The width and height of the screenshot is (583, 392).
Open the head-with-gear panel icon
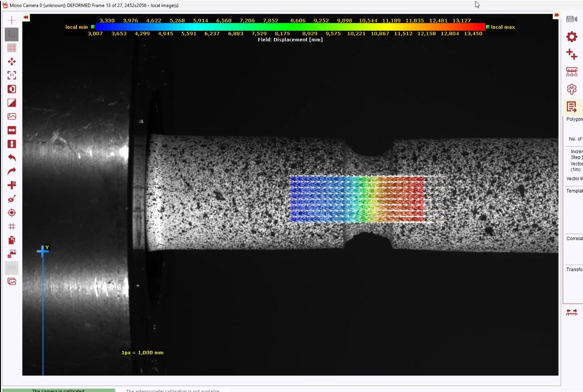(x=572, y=89)
